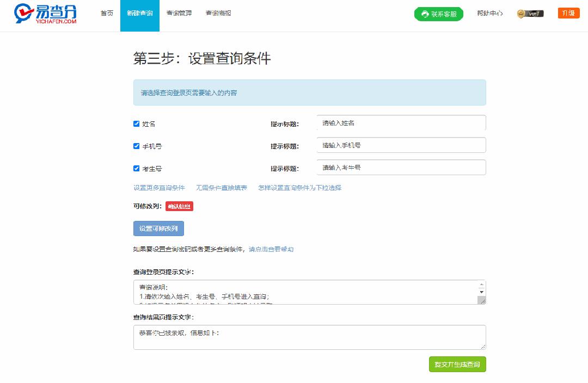
Task: Open the 设置更多查询条件 link
Action: coord(160,187)
